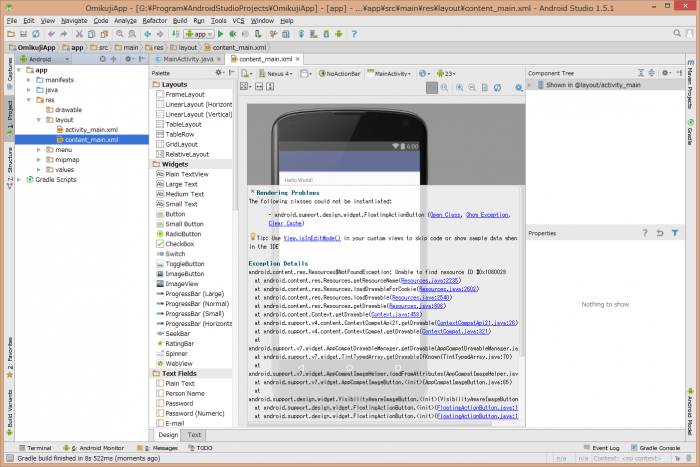The image size is (700, 467).
Task: Open the locale globe dropdown
Action: (424, 74)
